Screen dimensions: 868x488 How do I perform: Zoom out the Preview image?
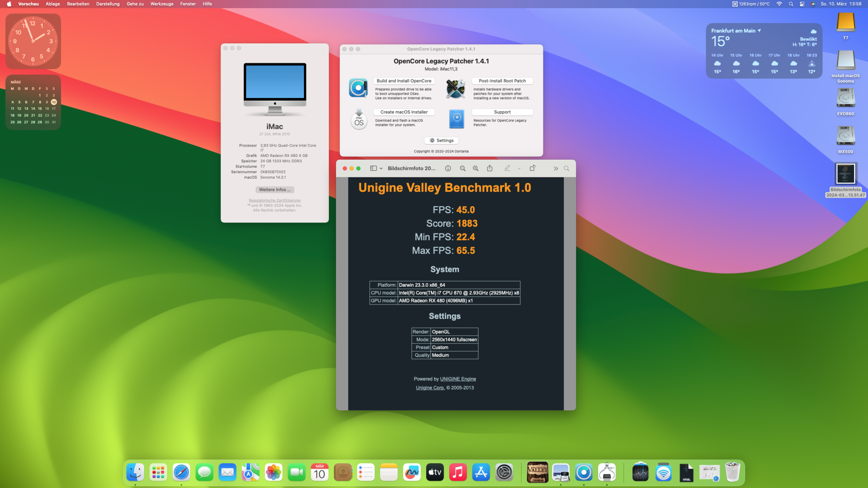(463, 168)
